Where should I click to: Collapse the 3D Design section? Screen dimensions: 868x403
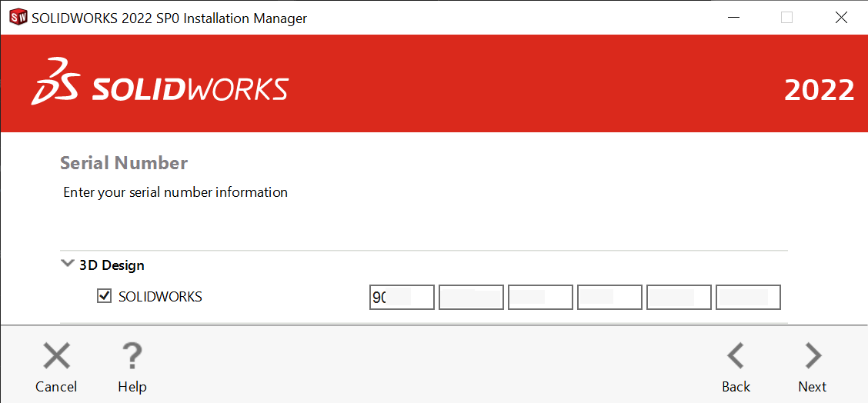[68, 264]
